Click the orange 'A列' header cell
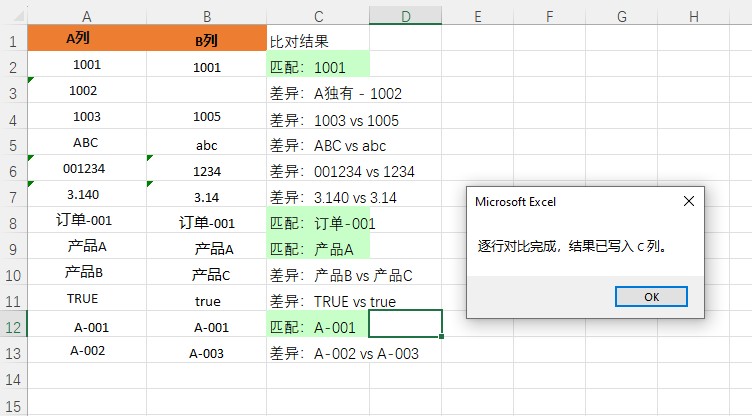The image size is (752, 416). coord(87,38)
